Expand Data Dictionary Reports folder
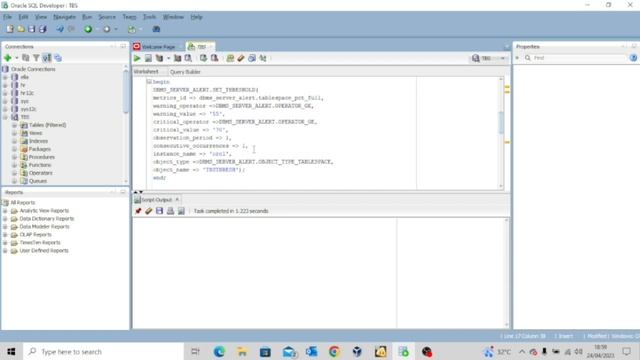The width and height of the screenshot is (640, 360). tap(5, 219)
